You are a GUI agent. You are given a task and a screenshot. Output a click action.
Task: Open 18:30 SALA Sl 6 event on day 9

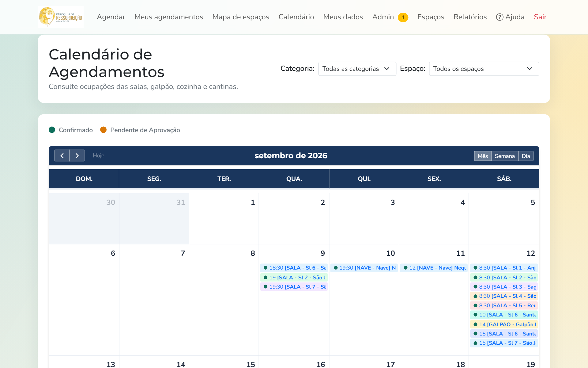[294, 268]
